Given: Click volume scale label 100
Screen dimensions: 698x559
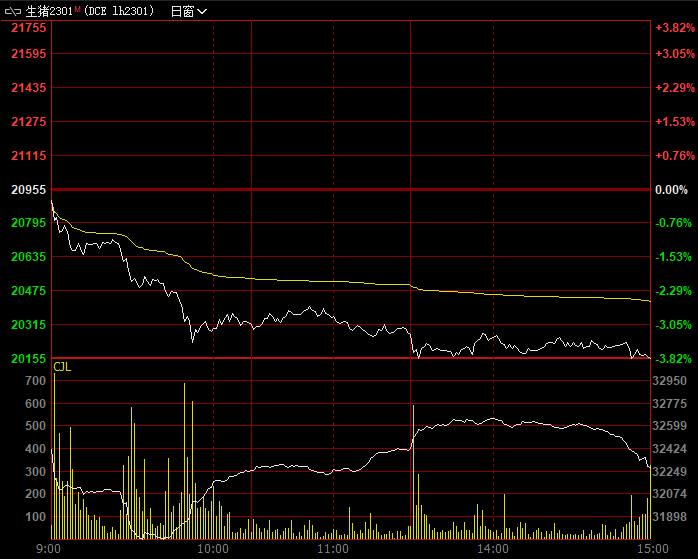Looking at the screenshot, I should coord(36,517).
